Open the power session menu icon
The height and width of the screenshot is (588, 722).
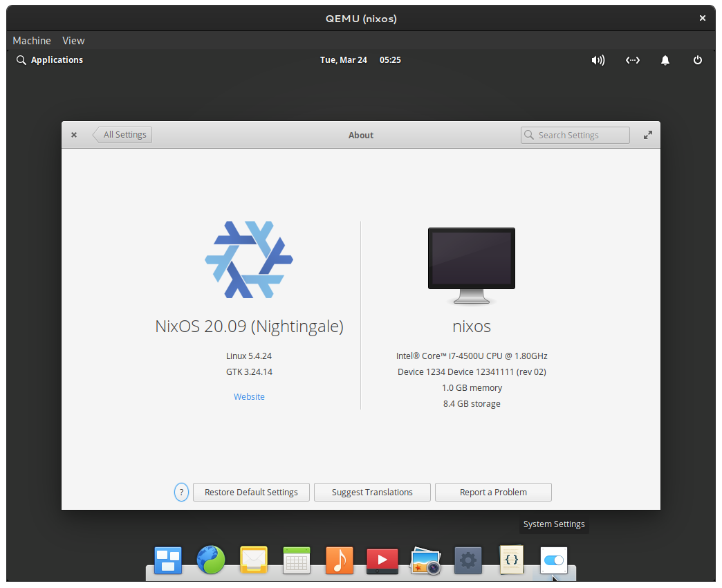pyautogui.click(x=698, y=60)
